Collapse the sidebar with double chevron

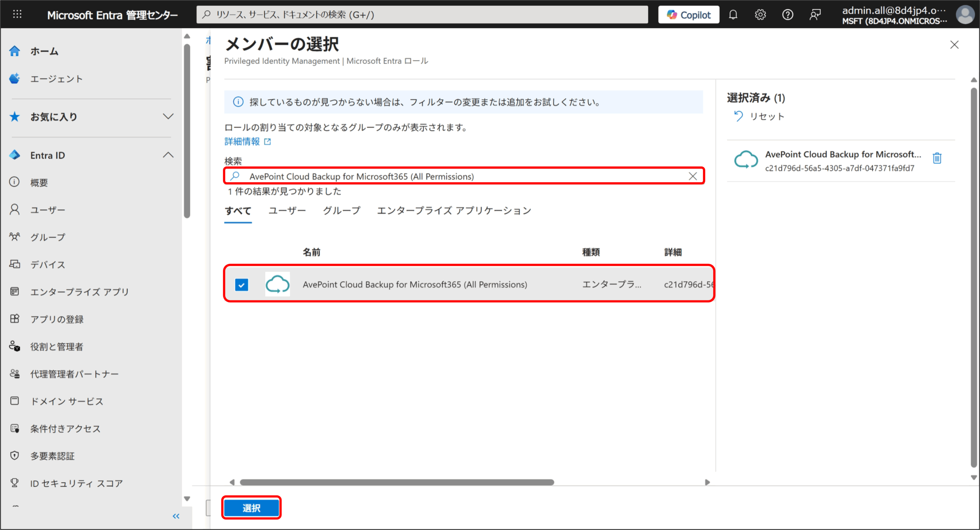click(176, 516)
